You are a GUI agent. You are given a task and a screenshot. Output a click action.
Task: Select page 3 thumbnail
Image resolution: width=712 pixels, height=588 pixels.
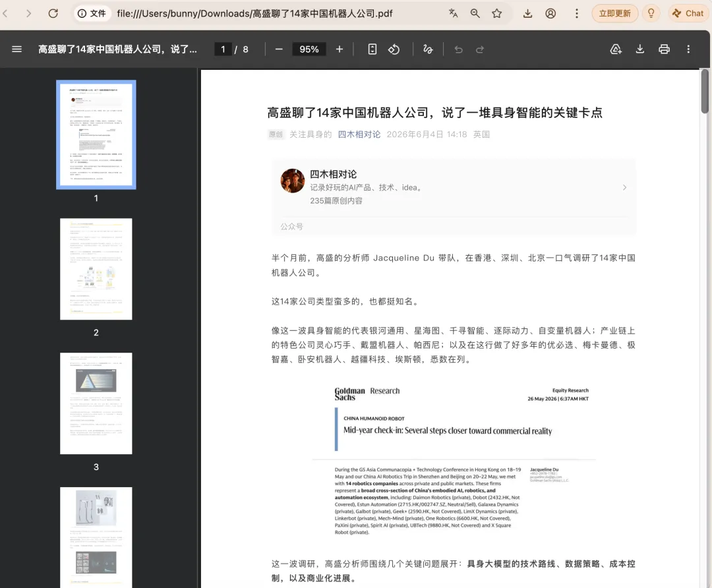(x=96, y=403)
